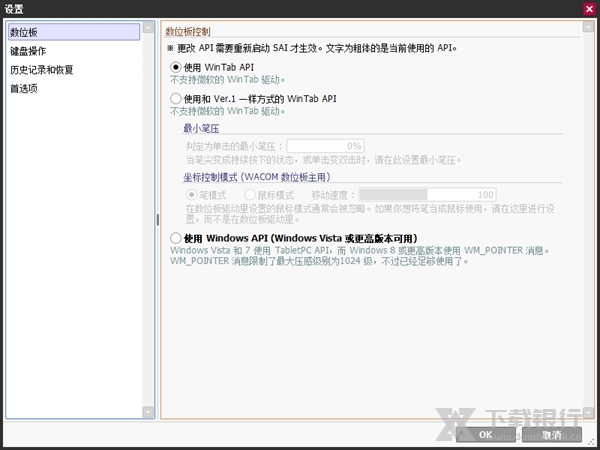
Task: Select the 使用 WinTab API radio button
Action: (x=177, y=66)
